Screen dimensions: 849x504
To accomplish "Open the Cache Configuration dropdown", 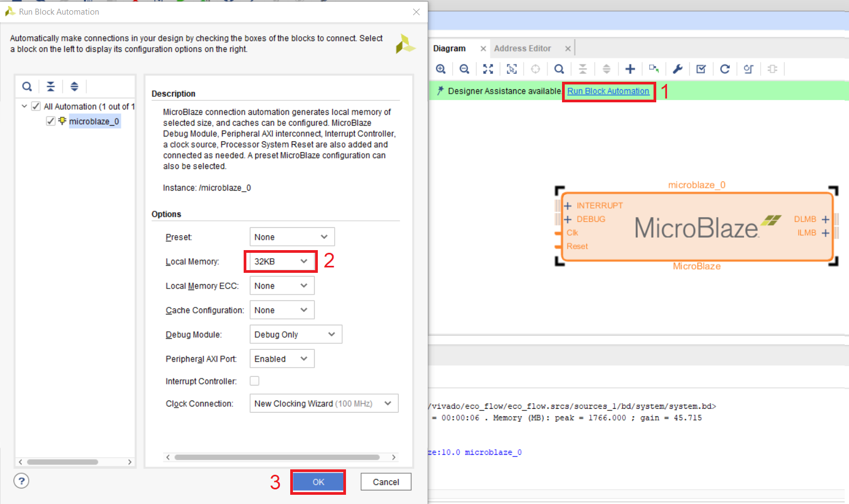I will tap(282, 310).
